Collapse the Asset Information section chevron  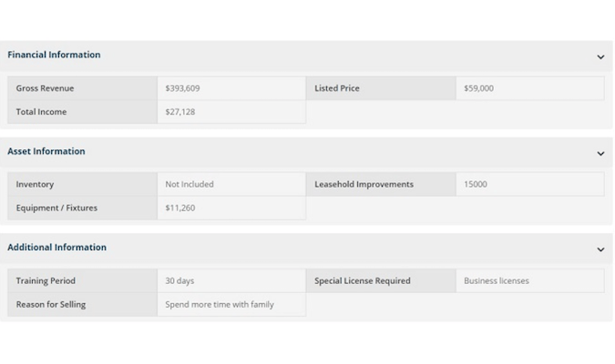pos(600,154)
